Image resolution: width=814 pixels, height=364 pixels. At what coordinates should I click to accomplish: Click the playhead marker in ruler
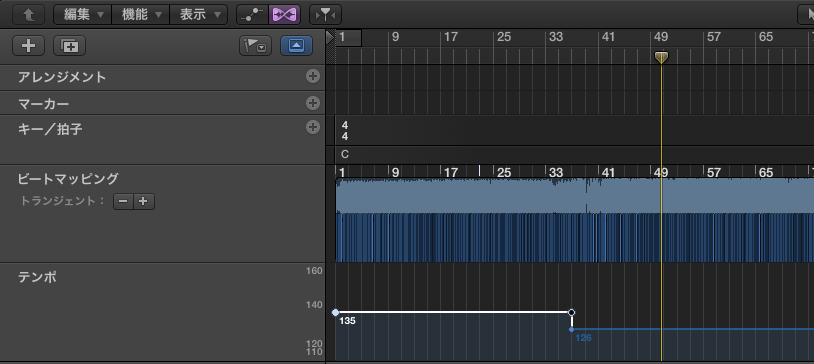(661, 57)
